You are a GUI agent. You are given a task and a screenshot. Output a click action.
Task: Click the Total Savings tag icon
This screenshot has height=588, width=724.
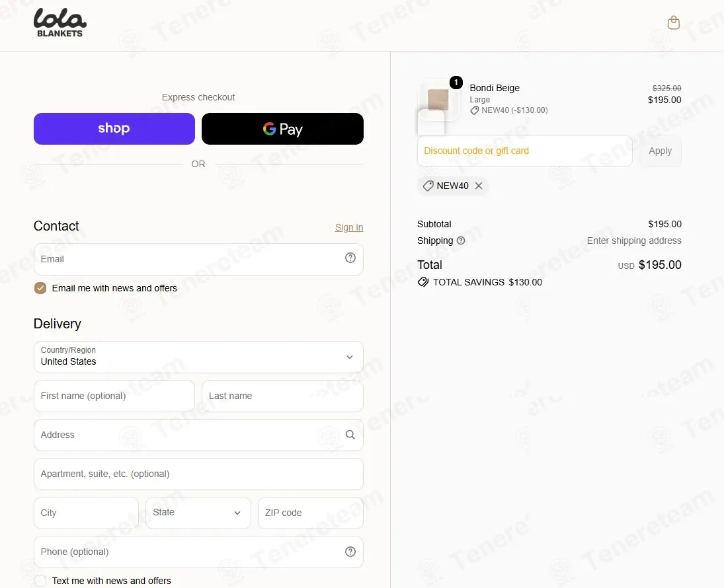423,282
